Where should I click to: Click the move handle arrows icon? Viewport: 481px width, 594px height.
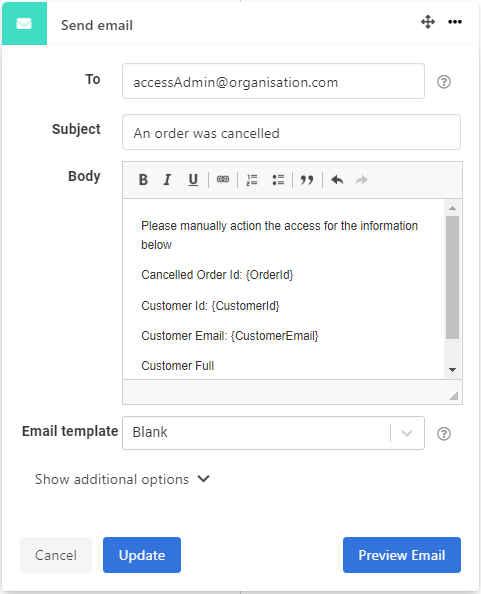(428, 22)
